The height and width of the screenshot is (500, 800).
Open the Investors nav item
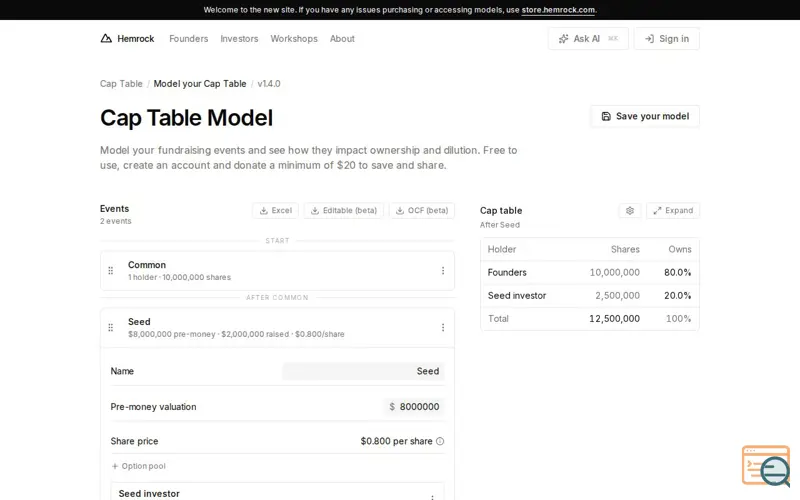[x=239, y=39]
